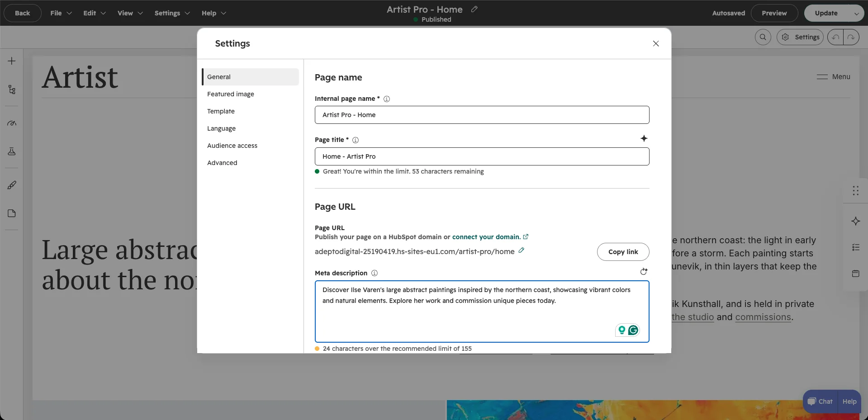The height and width of the screenshot is (420, 868).
Task: Open the paintbrush theme icon in left sidebar
Action: point(12,185)
